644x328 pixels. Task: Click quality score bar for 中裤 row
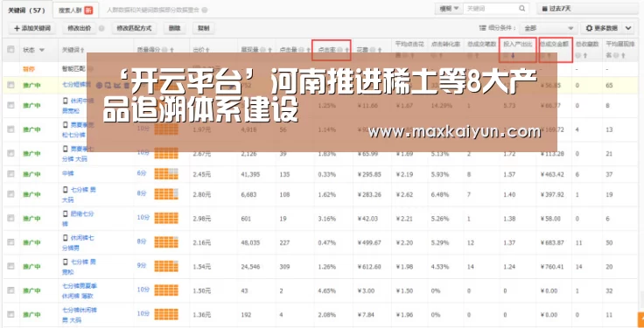click(166, 174)
